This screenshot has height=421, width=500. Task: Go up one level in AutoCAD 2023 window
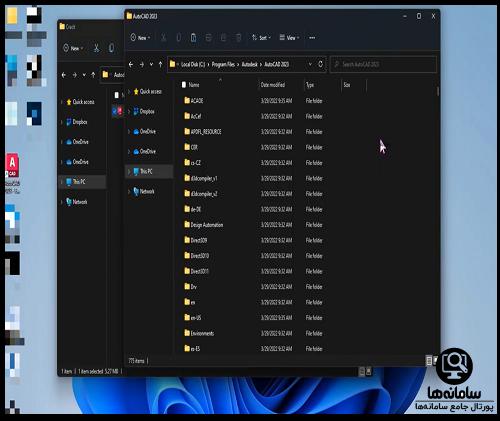coord(161,64)
